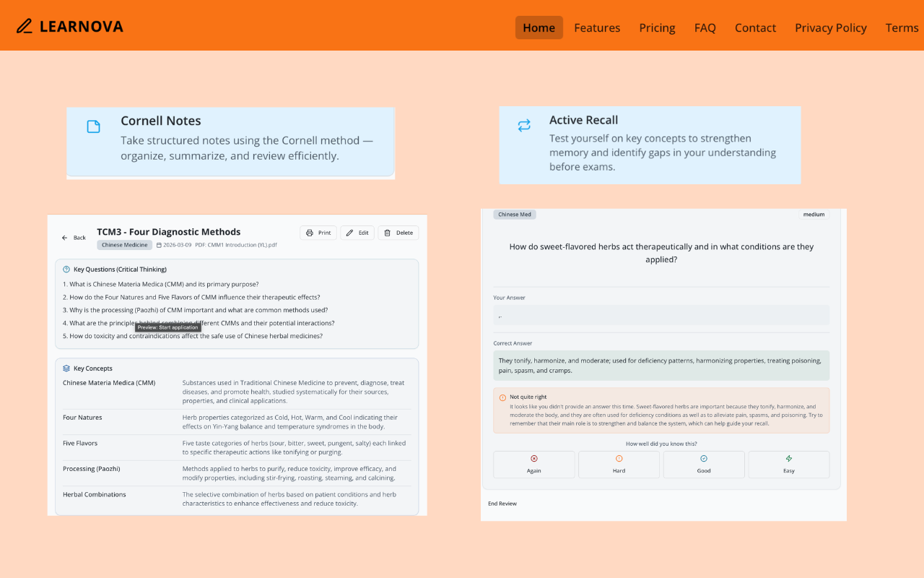Viewport: 924px width, 578px height.
Task: Click the Not quite right warning icon
Action: coord(502,397)
